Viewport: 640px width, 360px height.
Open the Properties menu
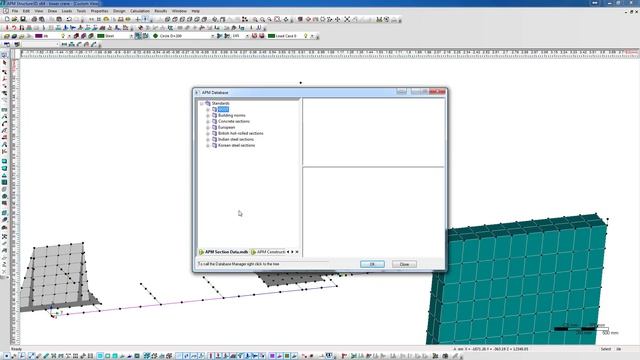[x=99, y=11]
